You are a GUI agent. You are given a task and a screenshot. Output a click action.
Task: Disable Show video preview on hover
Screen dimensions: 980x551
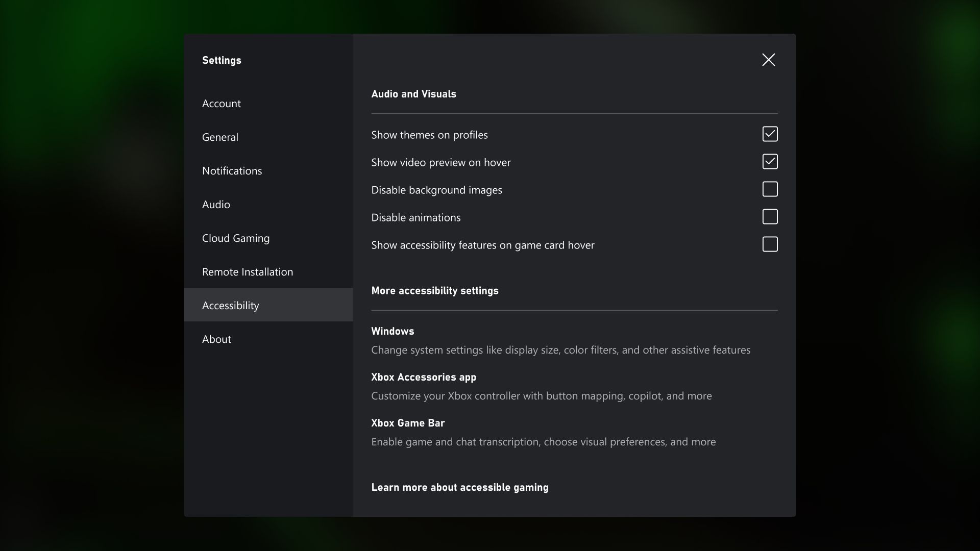coord(769,161)
